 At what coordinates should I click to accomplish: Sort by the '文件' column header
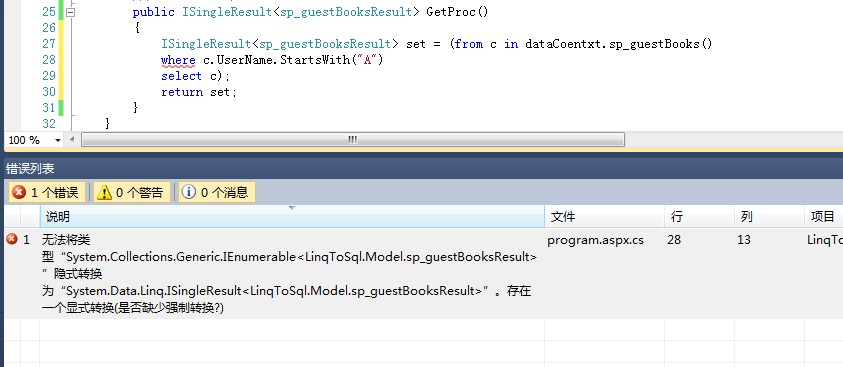tap(604, 217)
